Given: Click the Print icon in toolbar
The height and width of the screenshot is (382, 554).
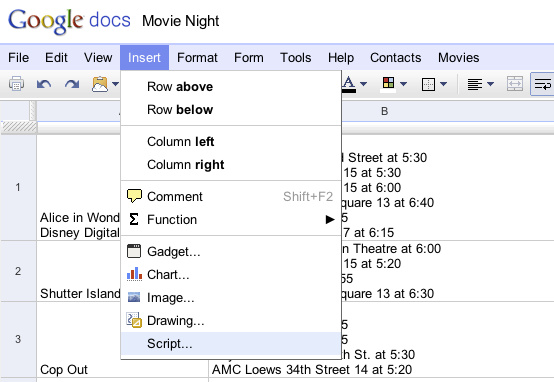Looking at the screenshot, I should tap(16, 84).
